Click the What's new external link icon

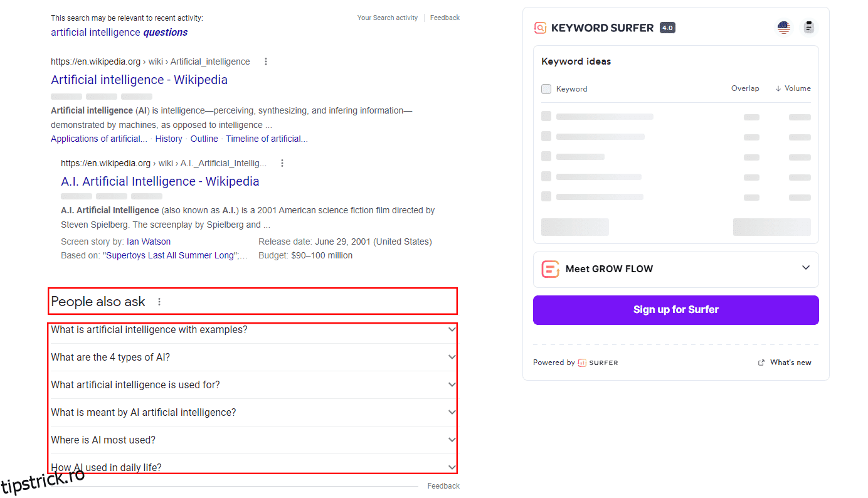click(x=761, y=363)
